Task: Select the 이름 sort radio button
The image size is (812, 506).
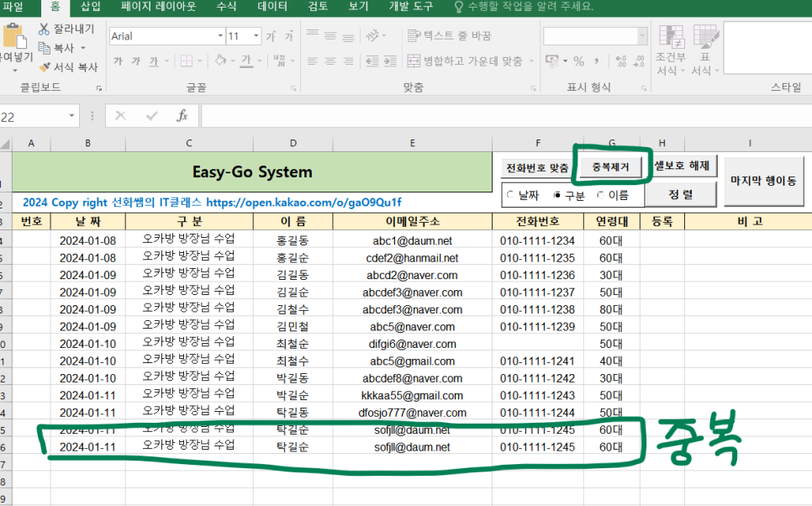Action: coord(601,195)
